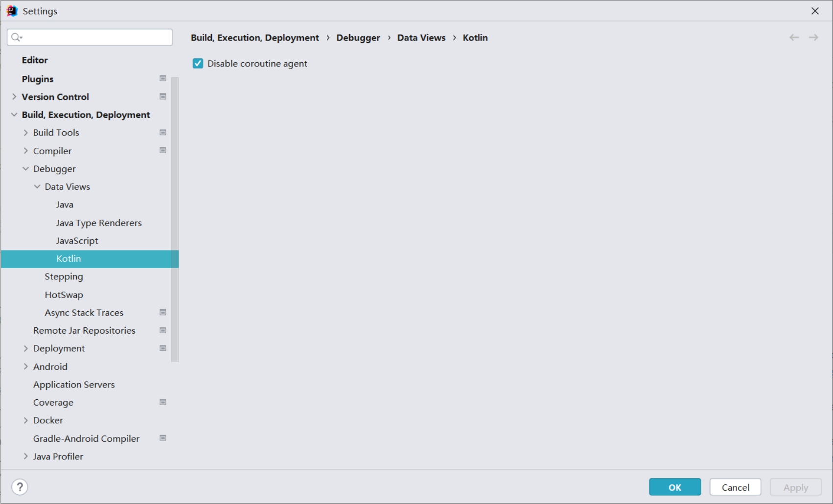Click the Debugger breadcrumb
Screen dimensions: 833x504
coord(358,38)
